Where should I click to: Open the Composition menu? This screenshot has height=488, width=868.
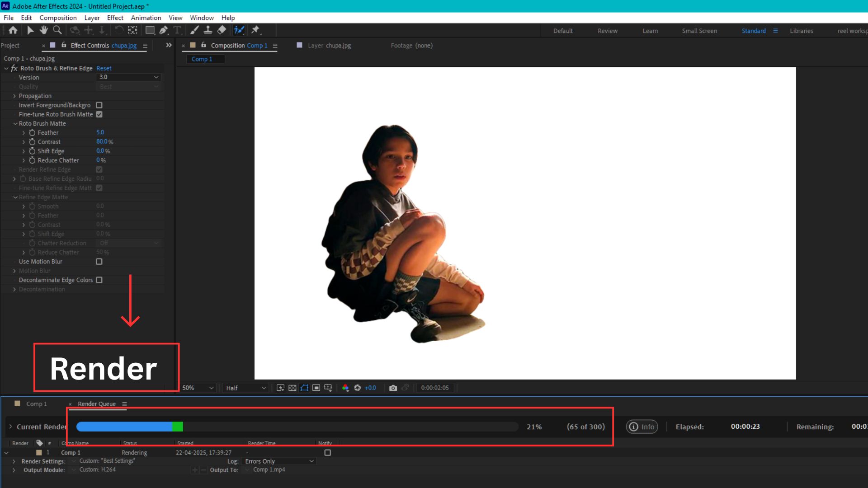tap(58, 18)
